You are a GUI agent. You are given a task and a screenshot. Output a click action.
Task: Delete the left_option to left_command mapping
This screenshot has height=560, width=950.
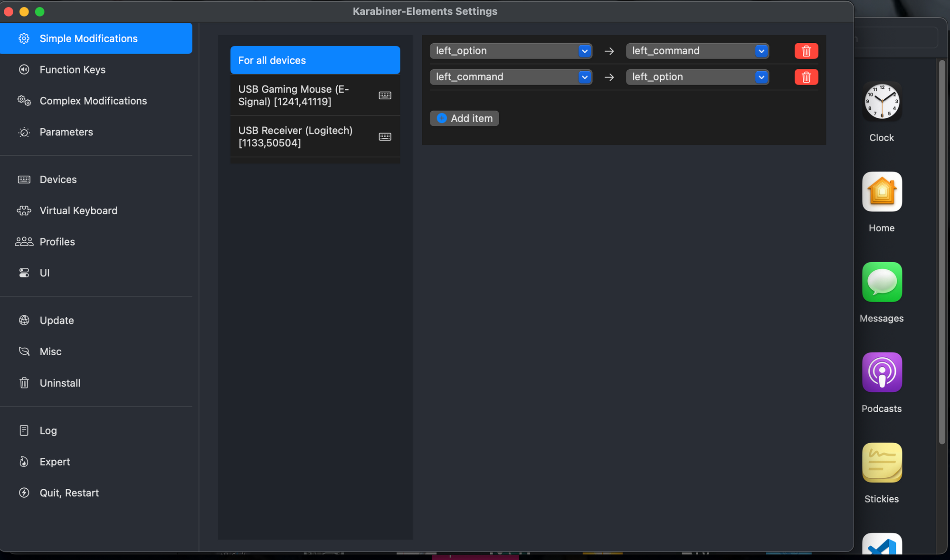806,51
